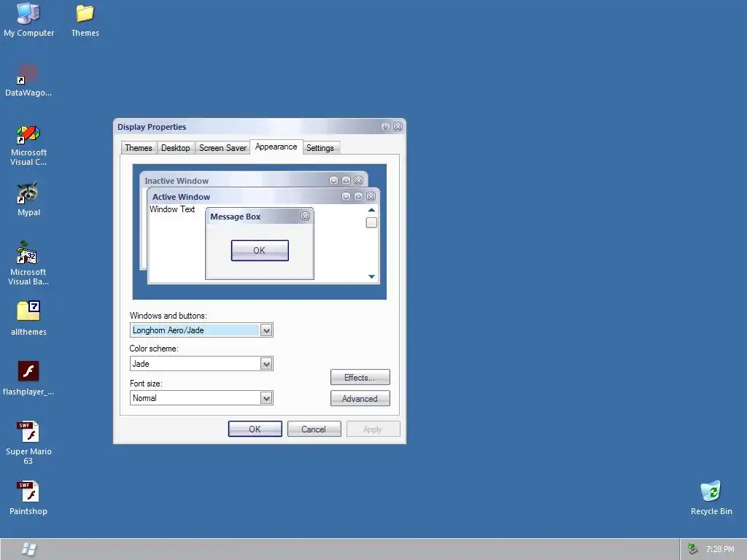The image size is (747, 560).
Task: Click Active Window preview close icon
Action: [x=371, y=196]
